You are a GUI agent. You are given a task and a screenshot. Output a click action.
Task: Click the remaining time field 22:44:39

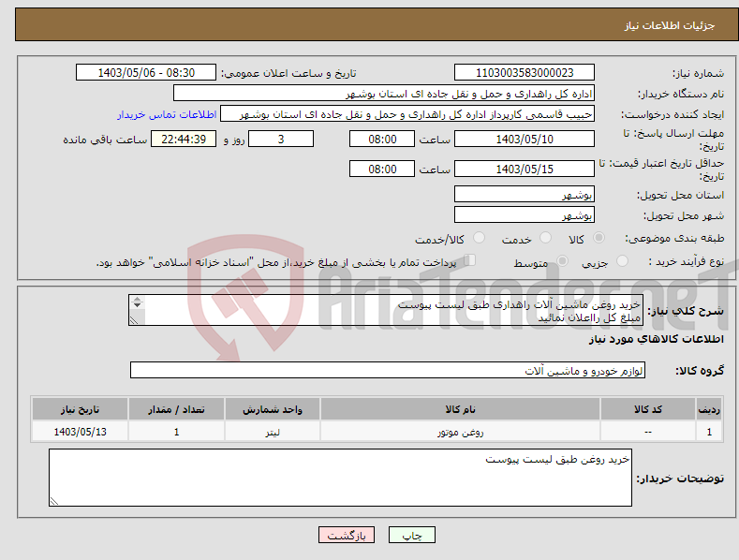[184, 139]
